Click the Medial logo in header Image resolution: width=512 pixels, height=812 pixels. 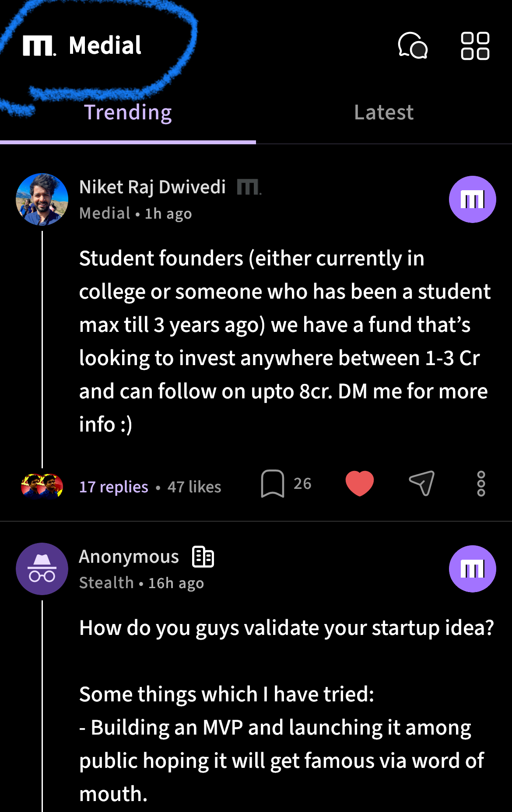click(x=83, y=45)
